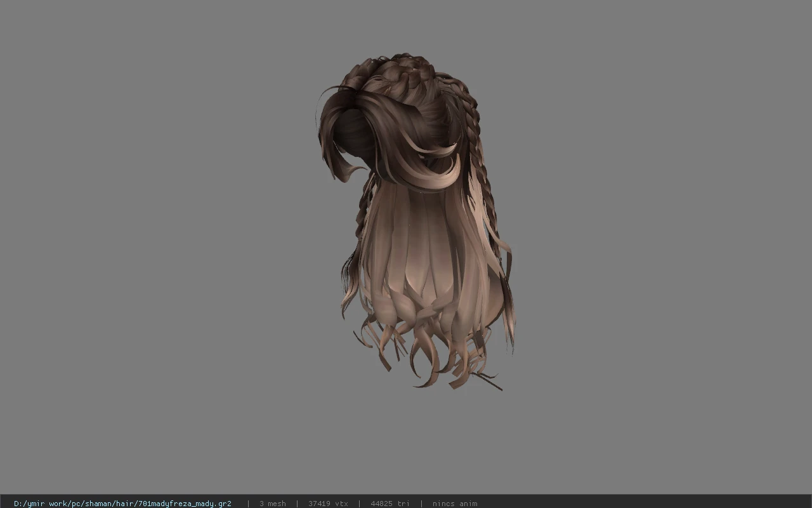Screen dimensions: 812x508
Task: Click the '37419 vtx' vertex count
Action: pos(328,504)
